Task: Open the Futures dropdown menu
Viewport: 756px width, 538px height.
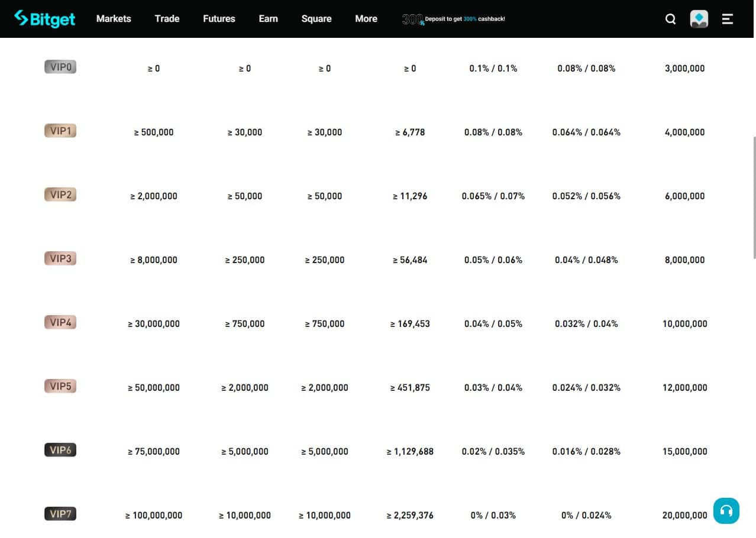Action: 219,18
